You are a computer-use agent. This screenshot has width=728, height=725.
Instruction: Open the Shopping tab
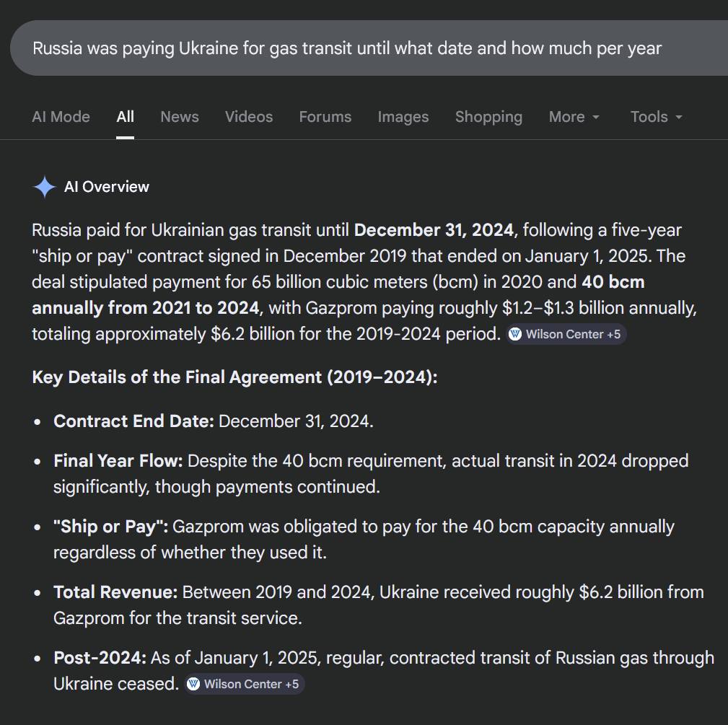[488, 117]
